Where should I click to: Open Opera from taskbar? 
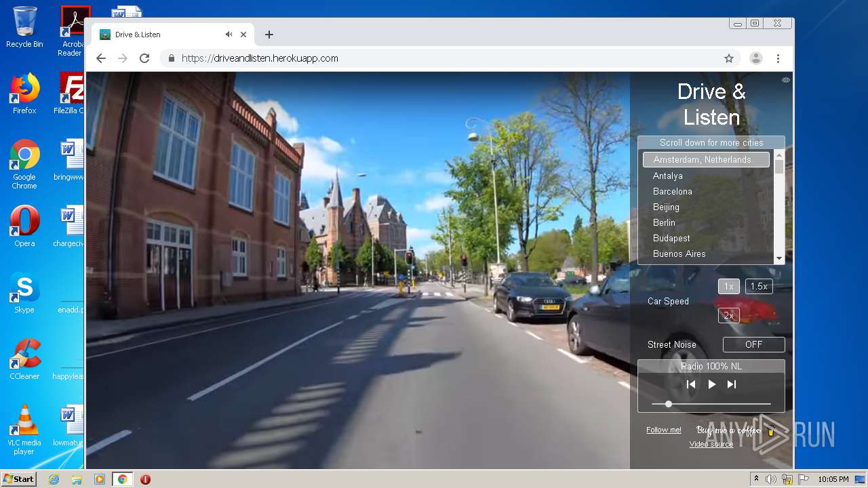[145, 479]
